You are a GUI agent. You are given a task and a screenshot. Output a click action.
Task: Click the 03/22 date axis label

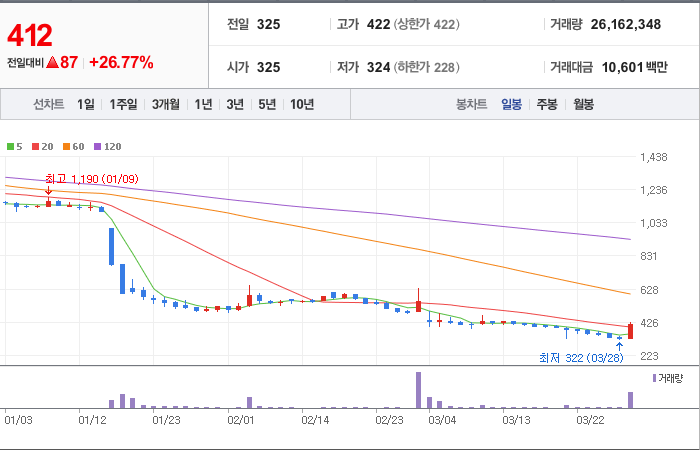pyautogui.click(x=590, y=420)
